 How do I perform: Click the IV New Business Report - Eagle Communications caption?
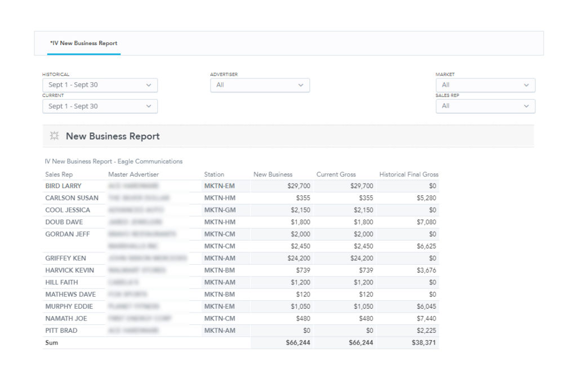pos(113,162)
